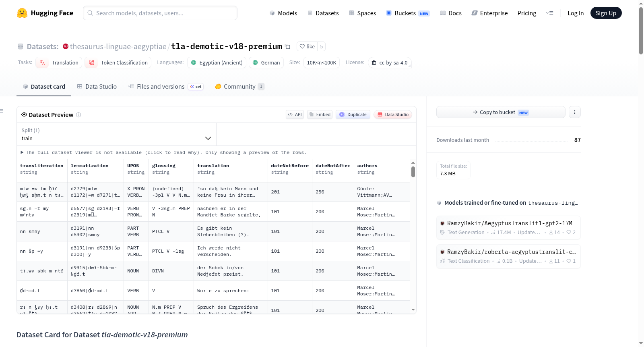
Task: Click the Downloads last month value 87
Action: pos(578,140)
